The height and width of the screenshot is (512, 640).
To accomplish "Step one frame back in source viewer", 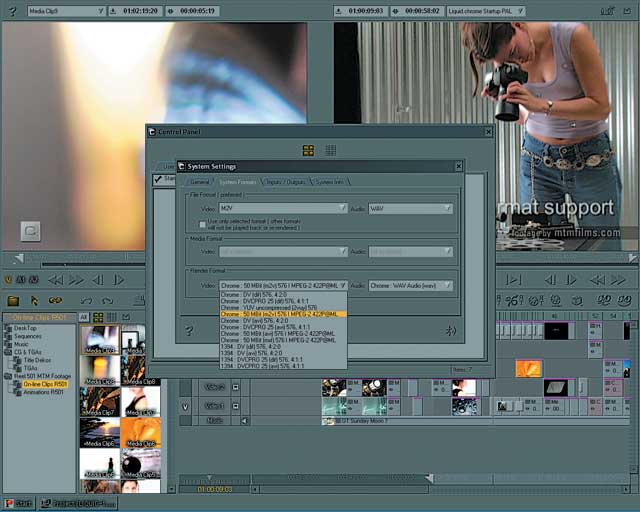I will (98, 280).
